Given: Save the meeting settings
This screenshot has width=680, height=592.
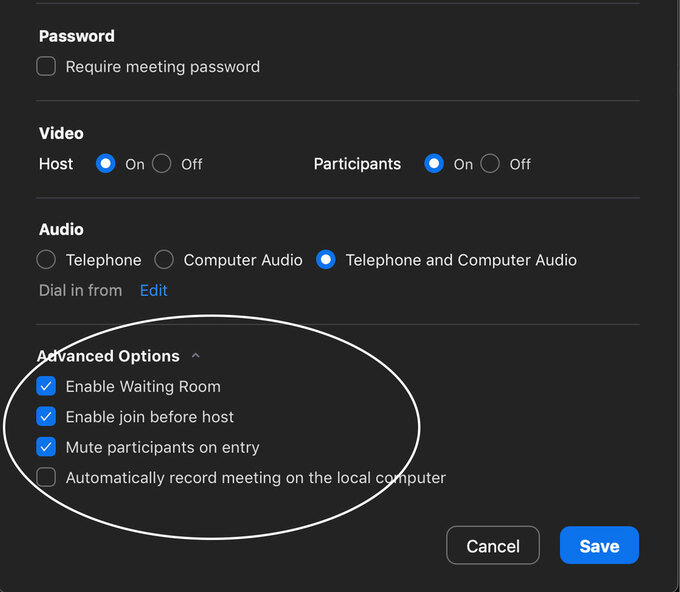Looking at the screenshot, I should [x=599, y=546].
